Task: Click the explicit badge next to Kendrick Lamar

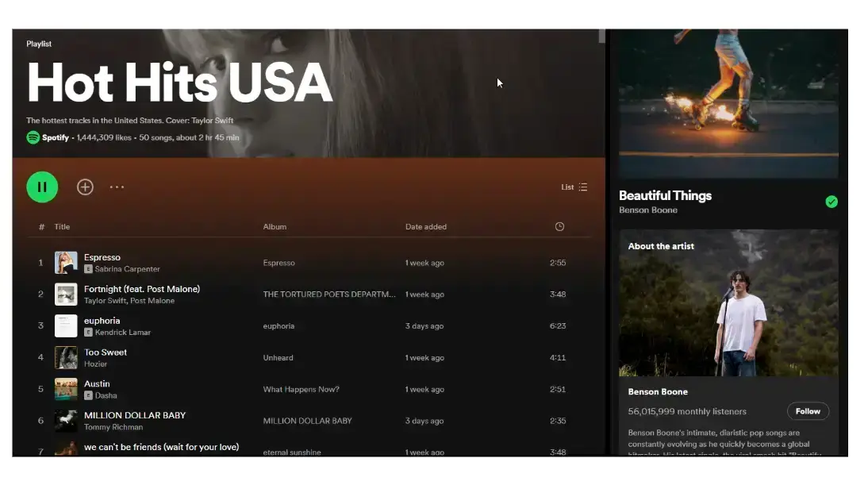Action: click(x=87, y=332)
